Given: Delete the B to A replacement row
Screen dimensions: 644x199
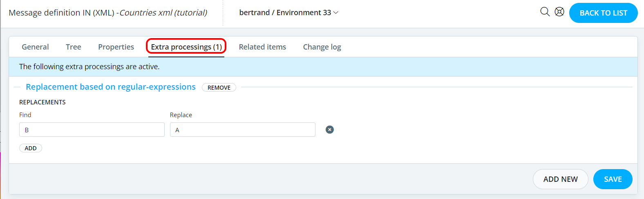Looking at the screenshot, I should click(x=330, y=130).
